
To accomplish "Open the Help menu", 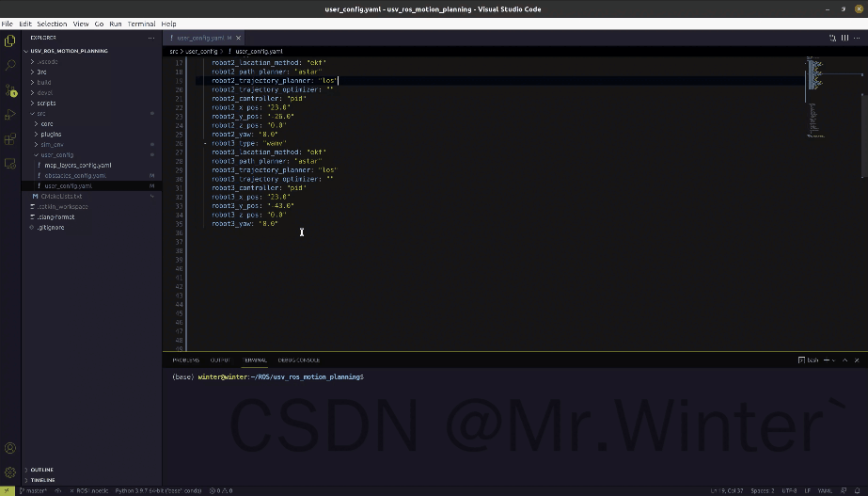I will [x=169, y=24].
